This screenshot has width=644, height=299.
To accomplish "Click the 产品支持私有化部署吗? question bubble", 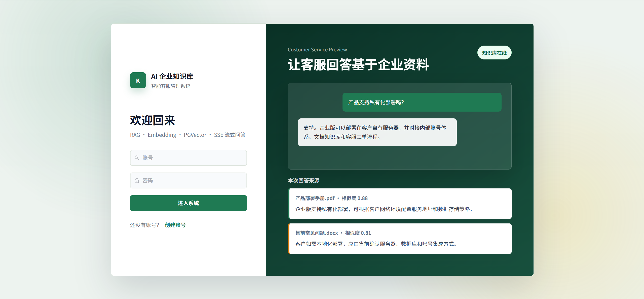I will 422,102.
